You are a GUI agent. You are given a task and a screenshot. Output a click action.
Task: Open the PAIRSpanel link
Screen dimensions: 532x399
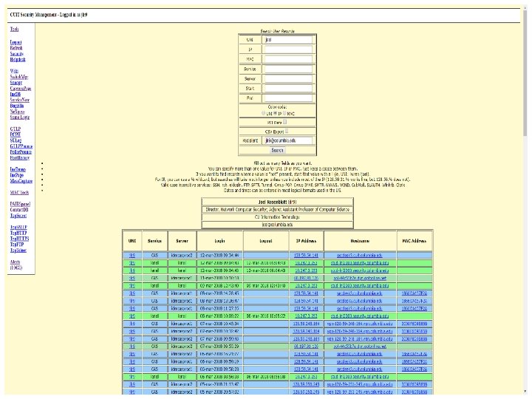[x=20, y=204]
